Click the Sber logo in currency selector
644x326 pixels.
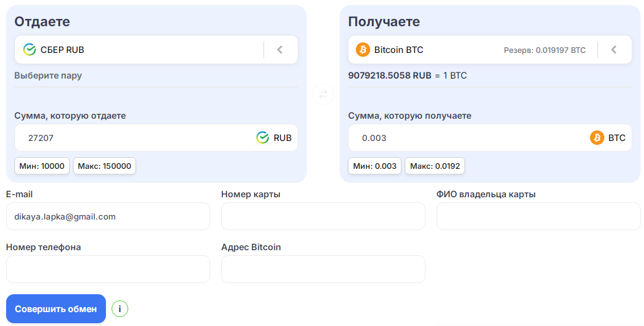30,50
